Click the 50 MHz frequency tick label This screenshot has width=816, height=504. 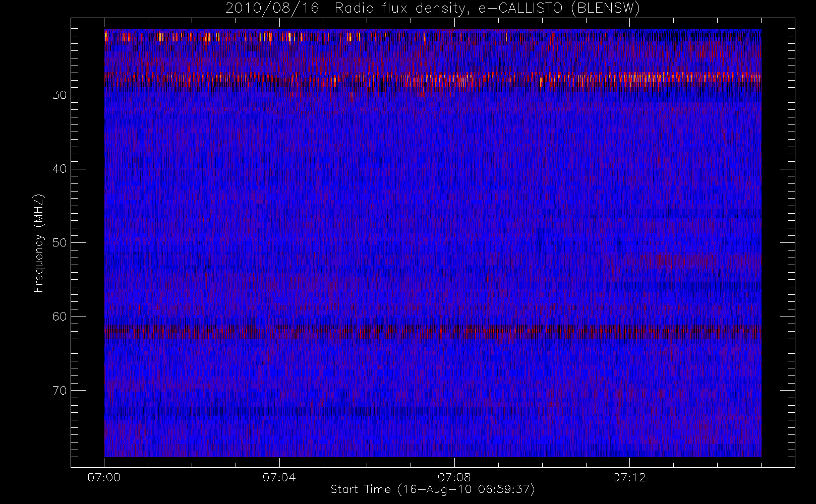[60, 243]
